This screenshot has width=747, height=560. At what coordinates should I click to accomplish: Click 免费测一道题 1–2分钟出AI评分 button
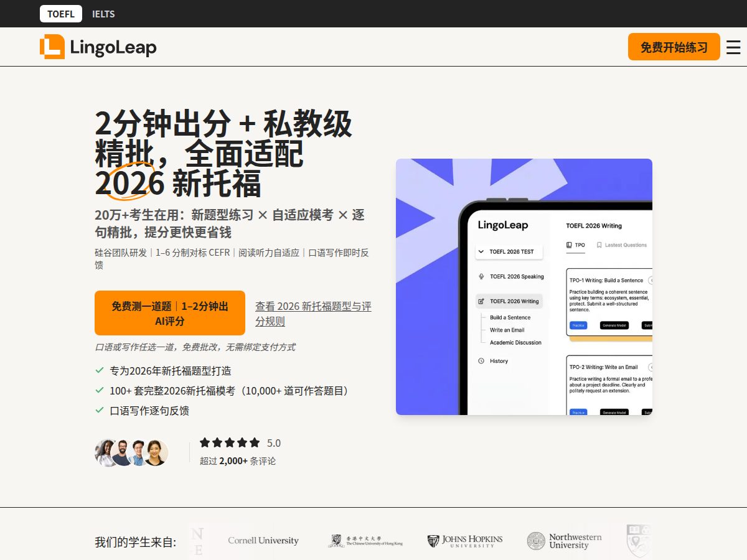click(x=170, y=313)
